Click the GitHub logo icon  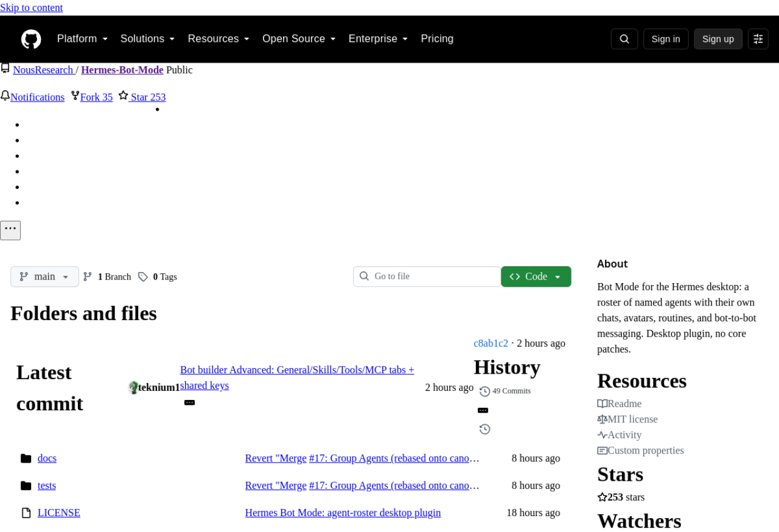pyautogui.click(x=31, y=39)
